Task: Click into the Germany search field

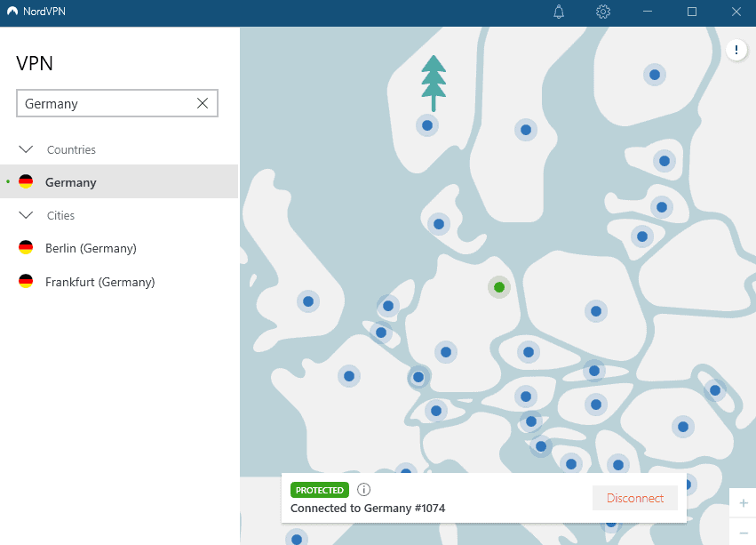Action: coord(105,104)
